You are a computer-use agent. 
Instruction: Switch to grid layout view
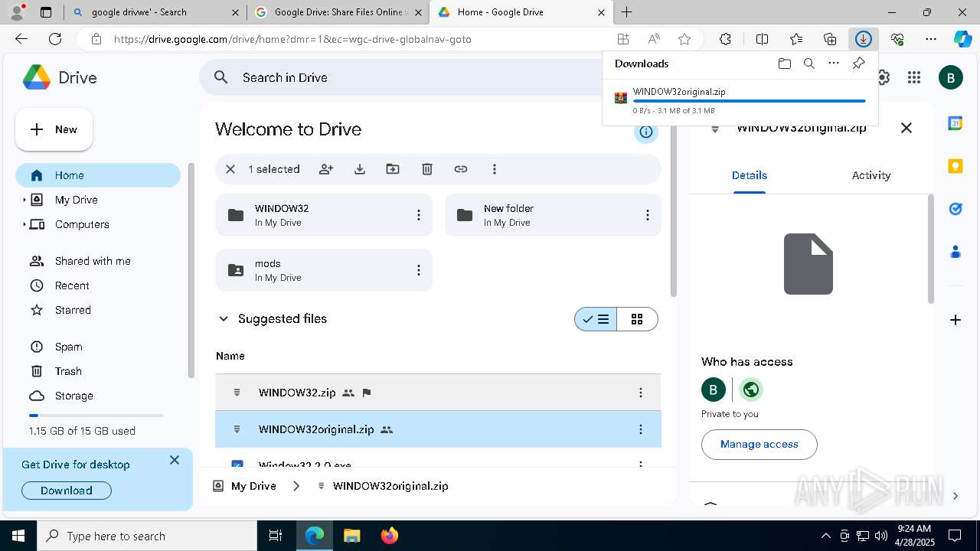pos(637,319)
